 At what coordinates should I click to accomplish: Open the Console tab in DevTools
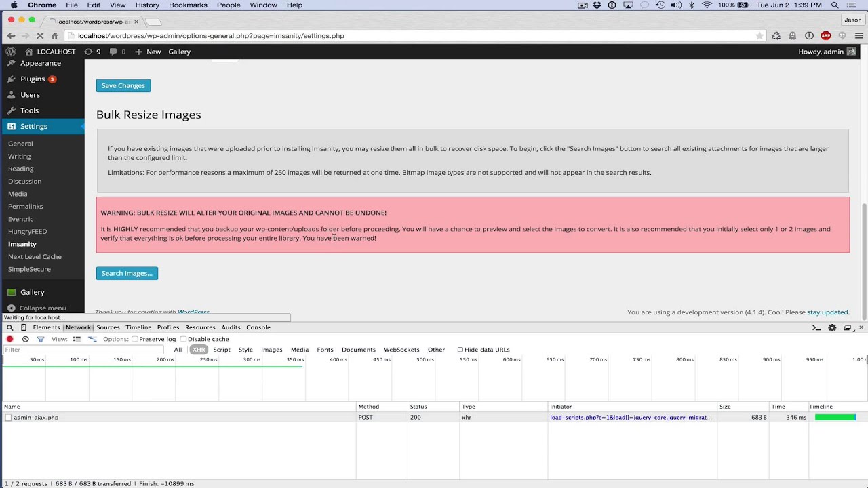tap(258, 327)
